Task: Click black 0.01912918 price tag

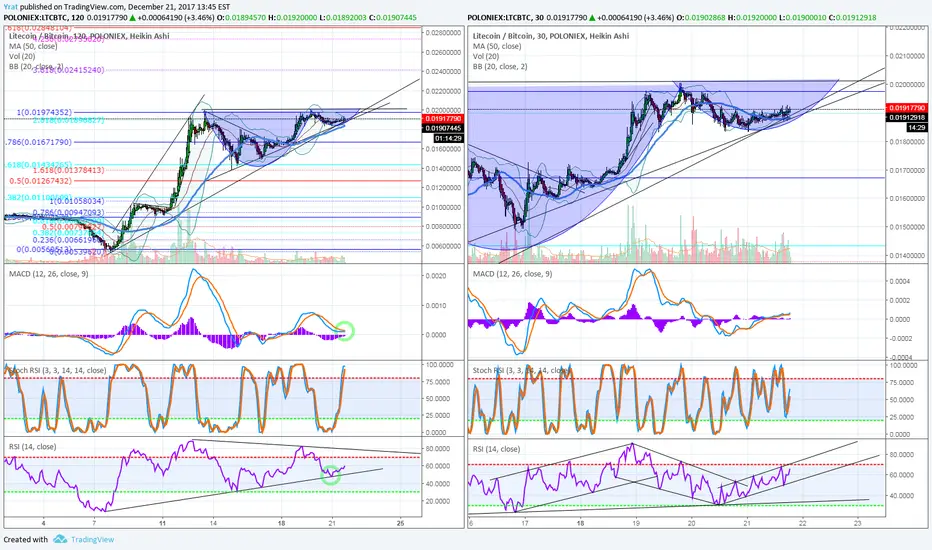Action: pos(906,118)
